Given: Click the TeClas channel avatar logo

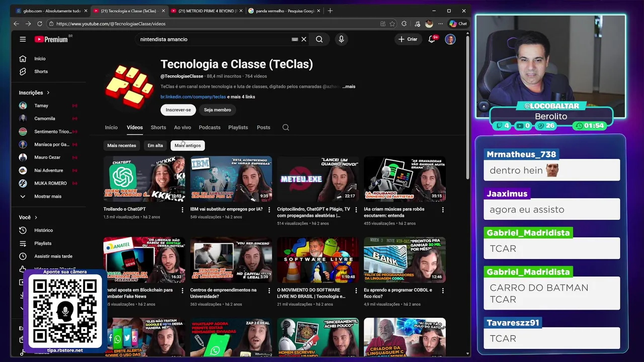Looking at the screenshot, I should tap(129, 86).
